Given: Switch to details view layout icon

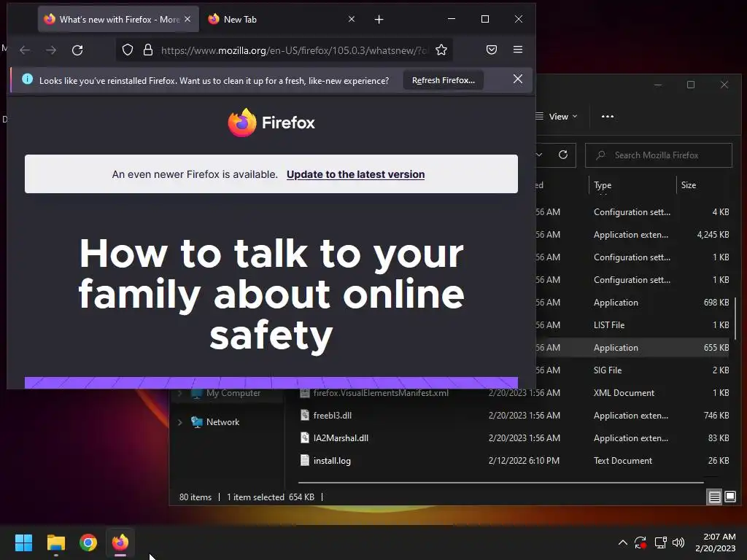Looking at the screenshot, I should tap(715, 497).
